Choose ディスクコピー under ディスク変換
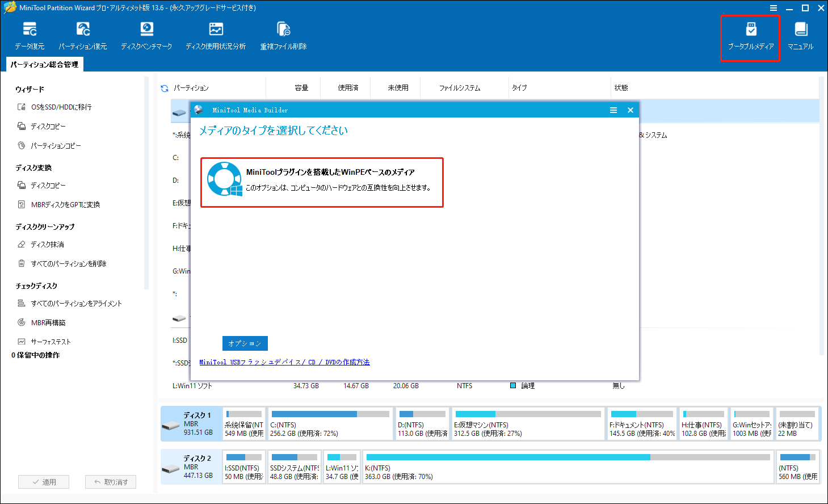The image size is (828, 504). pyautogui.click(x=42, y=185)
